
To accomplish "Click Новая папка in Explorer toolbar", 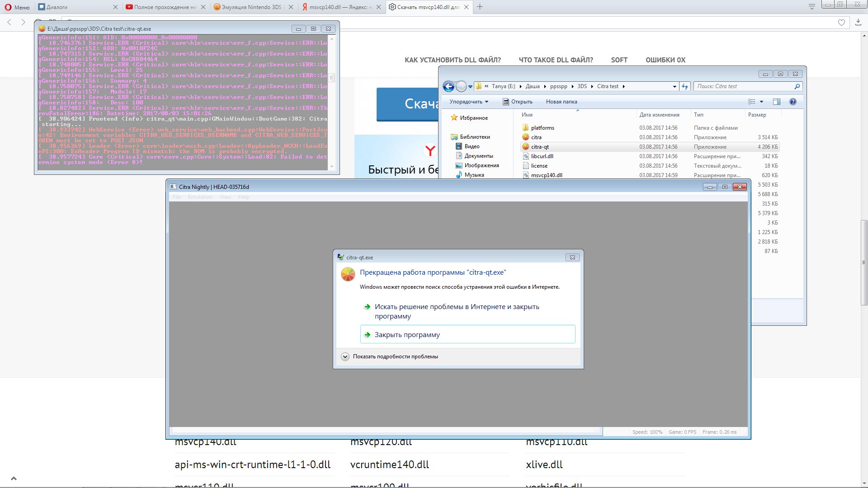I will pos(561,102).
